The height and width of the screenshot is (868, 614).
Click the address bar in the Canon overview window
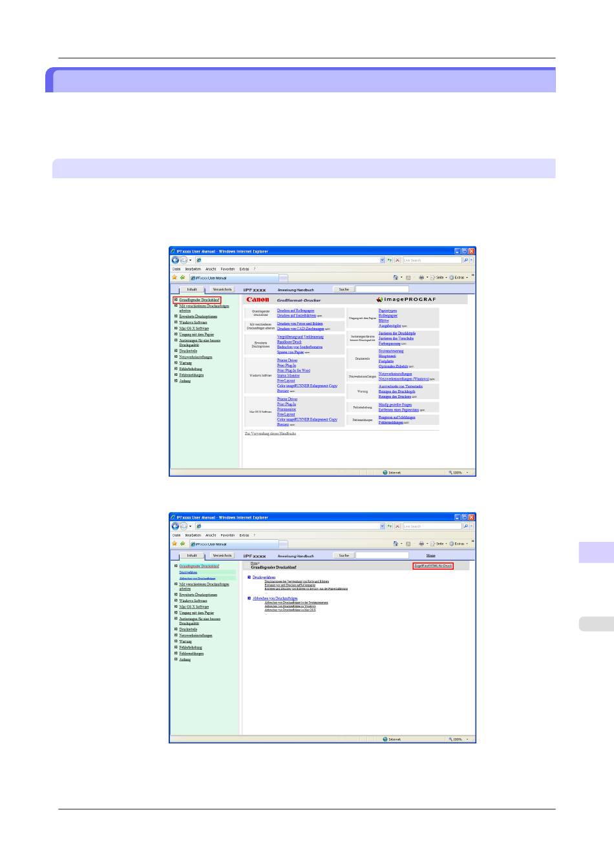(x=287, y=260)
